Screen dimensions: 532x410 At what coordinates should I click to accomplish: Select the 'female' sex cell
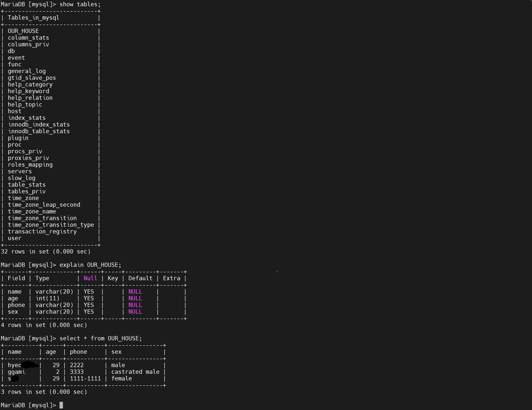(122, 379)
